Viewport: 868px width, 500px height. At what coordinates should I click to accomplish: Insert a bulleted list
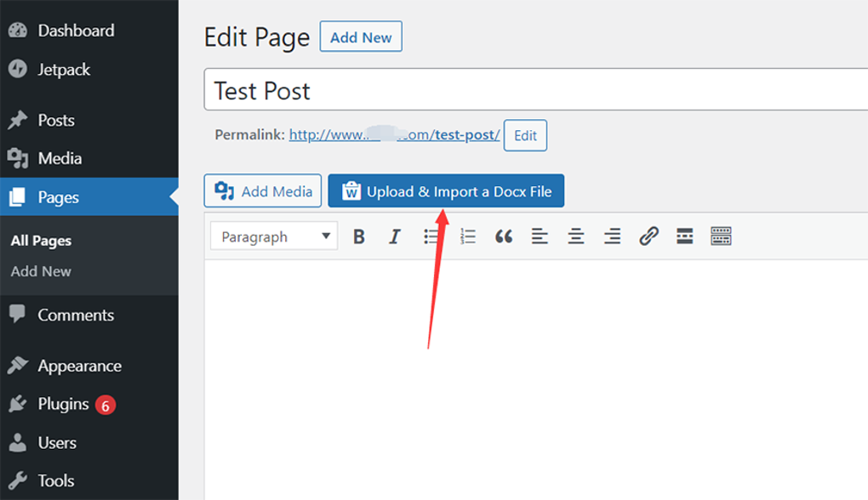point(431,236)
